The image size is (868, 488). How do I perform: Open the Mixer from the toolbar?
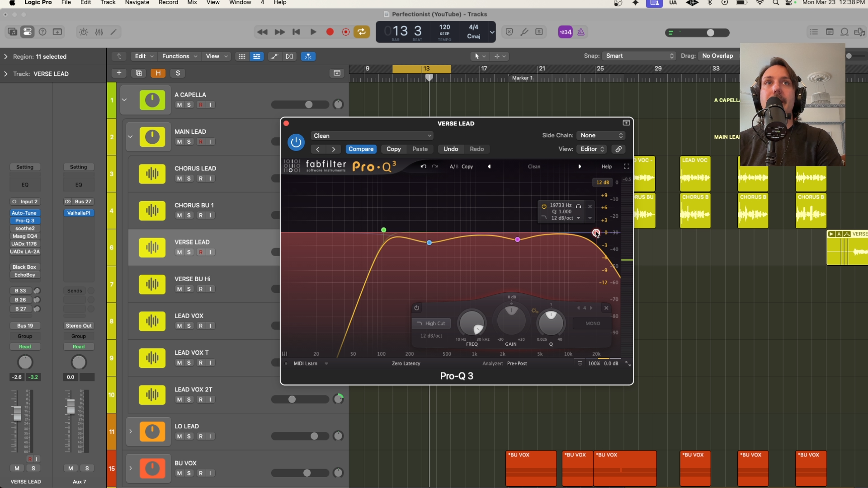[99, 32]
